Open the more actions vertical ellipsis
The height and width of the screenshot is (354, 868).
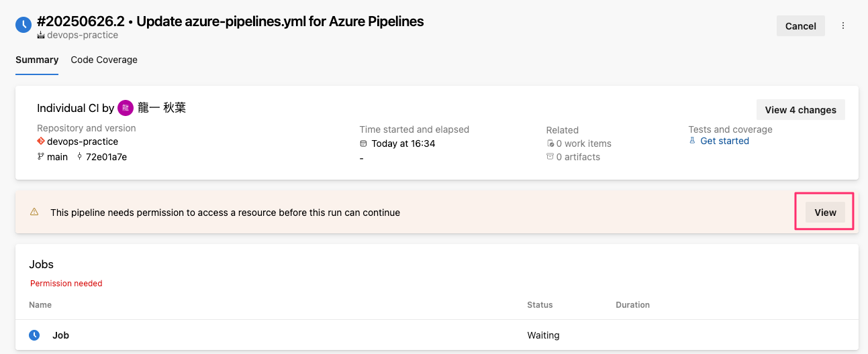843,26
